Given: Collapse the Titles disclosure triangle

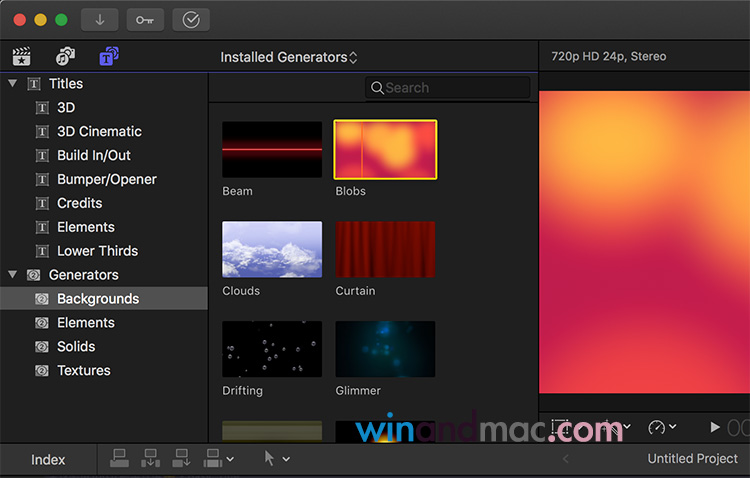Looking at the screenshot, I should click(x=12, y=84).
